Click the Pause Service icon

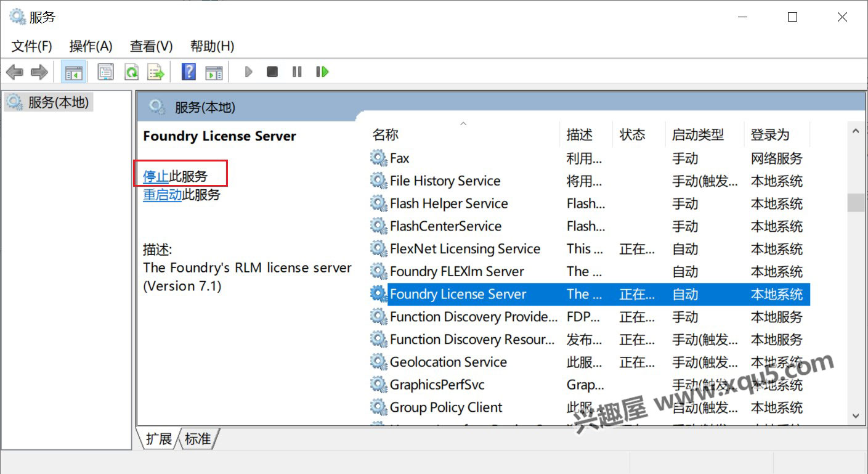pos(297,72)
